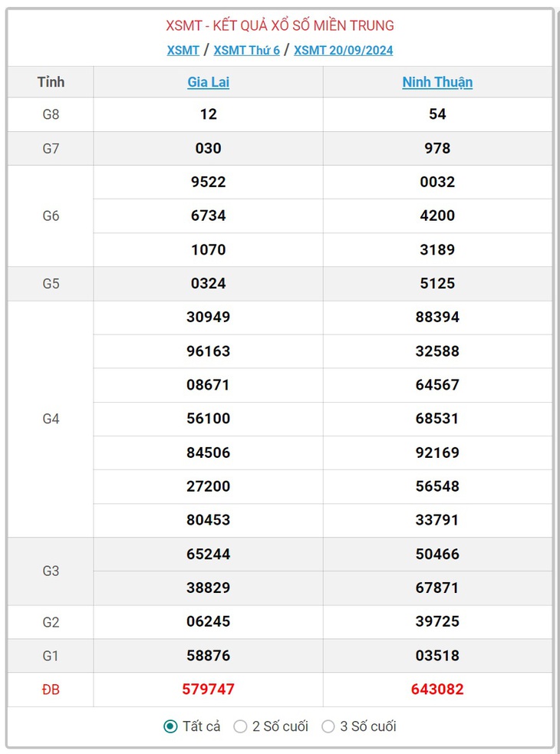The image size is (560, 754).
Task: Open the XSMT breadcrumb link
Action: click(x=183, y=51)
